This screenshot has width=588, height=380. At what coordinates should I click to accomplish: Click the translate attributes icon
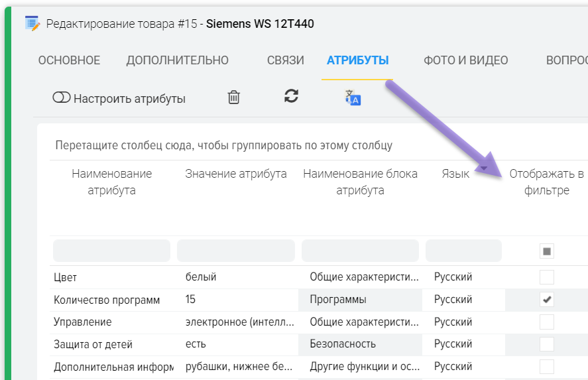(x=352, y=97)
